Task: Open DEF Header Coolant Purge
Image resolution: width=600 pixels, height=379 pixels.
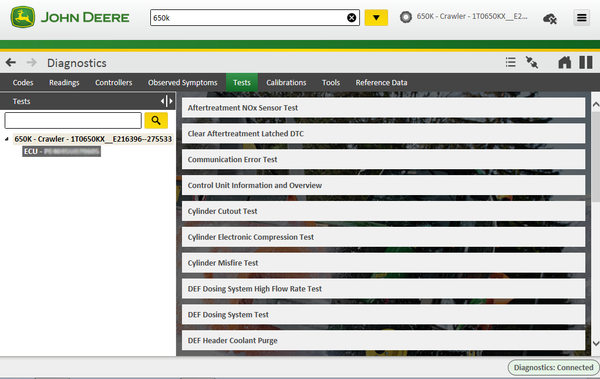Action: click(x=383, y=340)
